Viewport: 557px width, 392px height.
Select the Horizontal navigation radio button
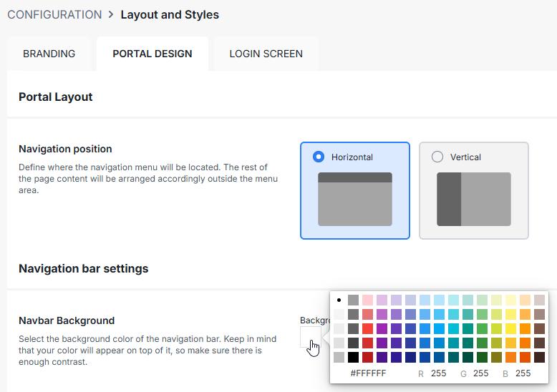pos(319,157)
